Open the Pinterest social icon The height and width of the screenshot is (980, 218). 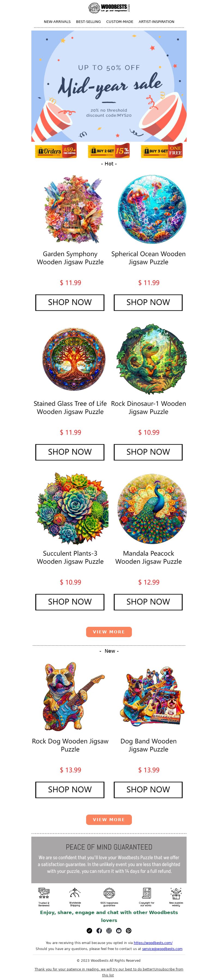coord(129,930)
